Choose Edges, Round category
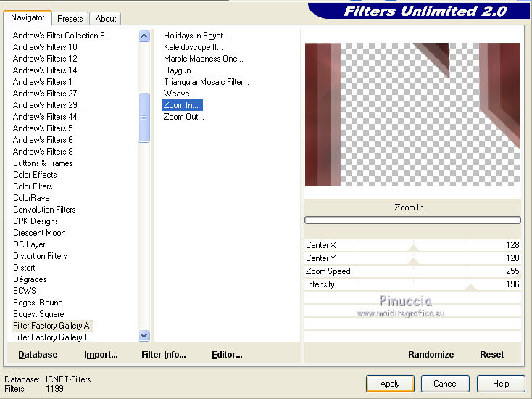This screenshot has height=399, width=532. click(x=38, y=303)
